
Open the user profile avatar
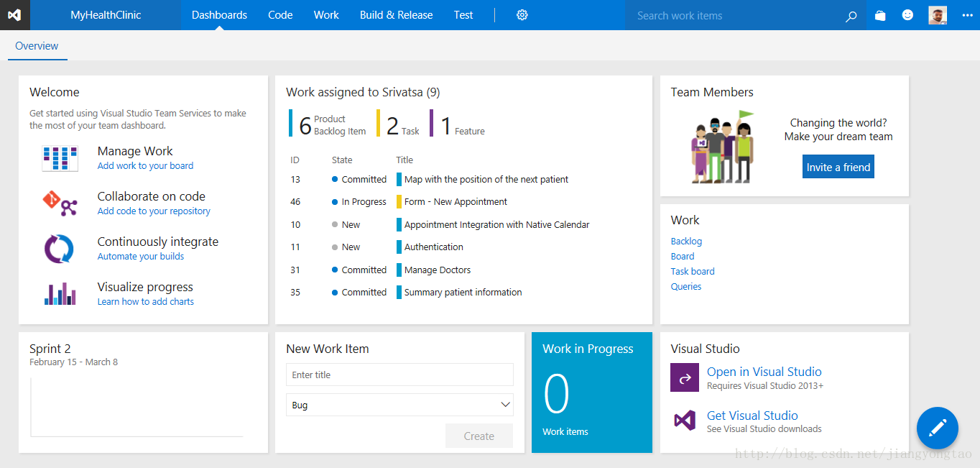tap(938, 15)
